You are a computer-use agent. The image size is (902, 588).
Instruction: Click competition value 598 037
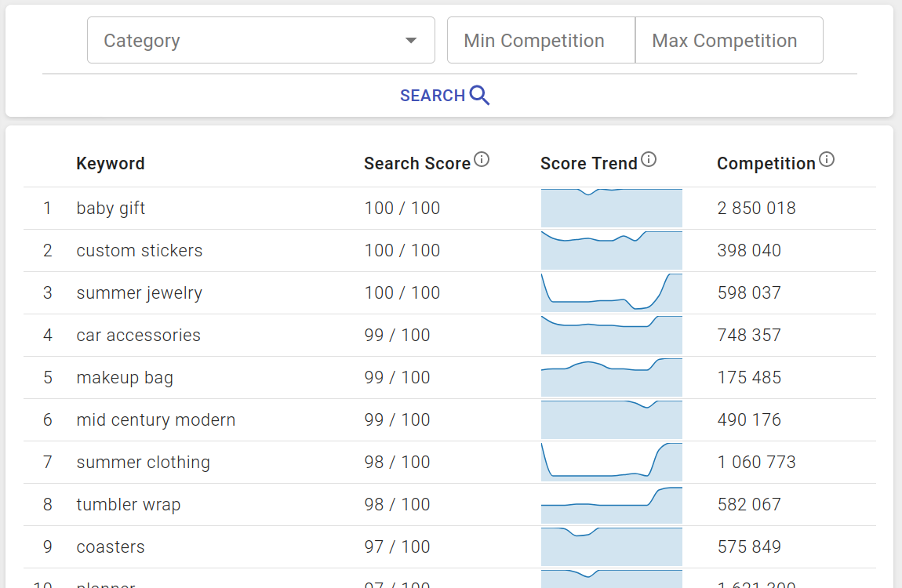pyautogui.click(x=749, y=293)
